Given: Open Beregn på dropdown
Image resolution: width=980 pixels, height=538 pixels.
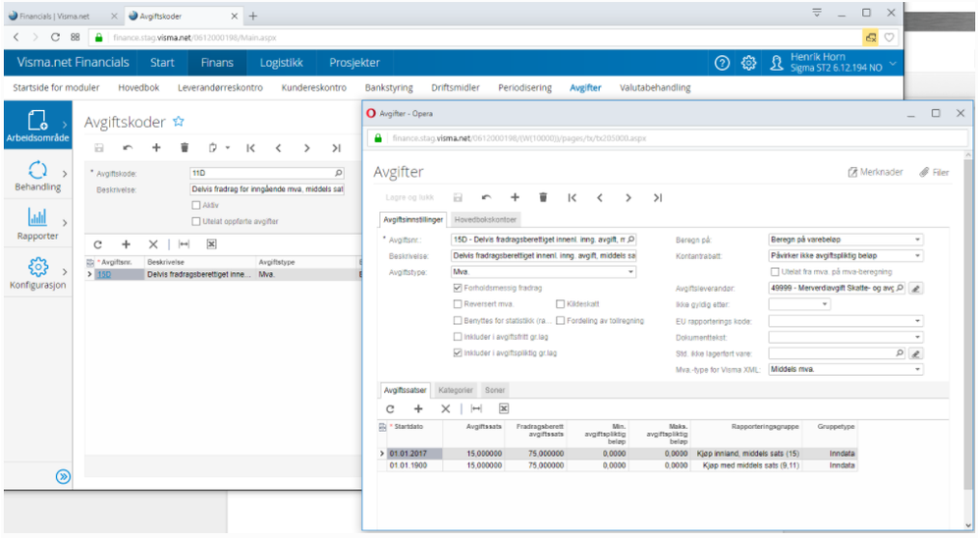Looking at the screenshot, I should [917, 240].
